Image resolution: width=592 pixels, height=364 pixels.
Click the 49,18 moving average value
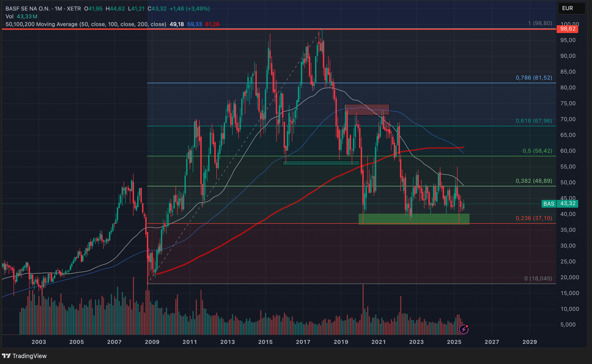(x=177, y=24)
